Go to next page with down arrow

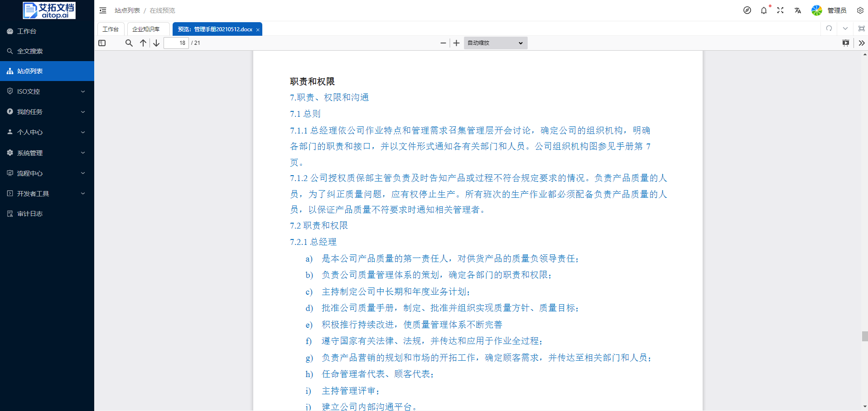click(156, 43)
